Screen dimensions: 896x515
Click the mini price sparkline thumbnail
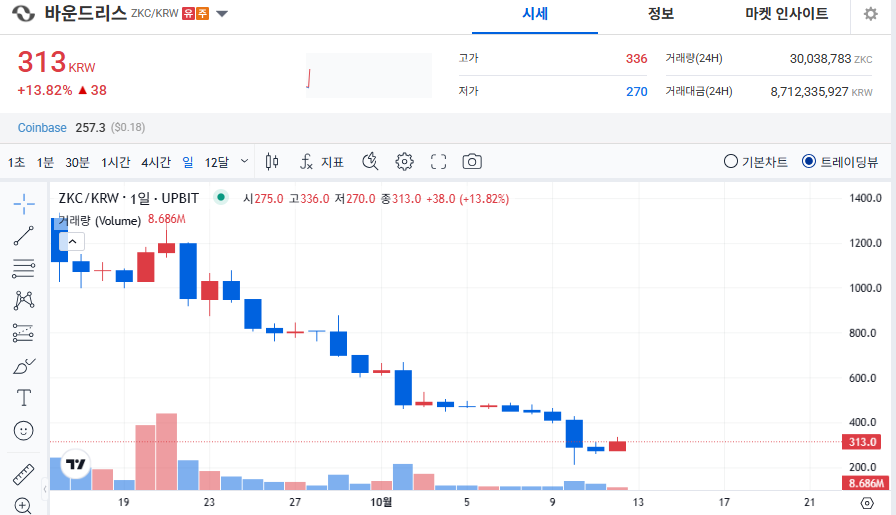tap(369, 75)
